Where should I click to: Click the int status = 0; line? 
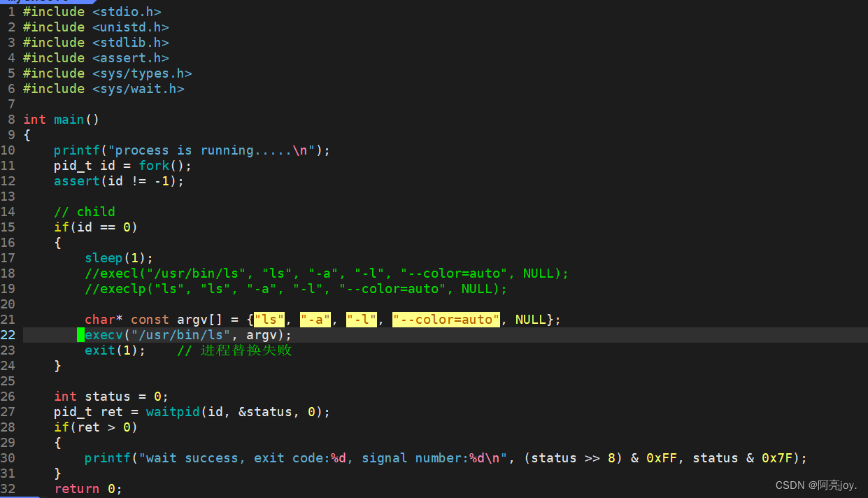tap(111, 397)
